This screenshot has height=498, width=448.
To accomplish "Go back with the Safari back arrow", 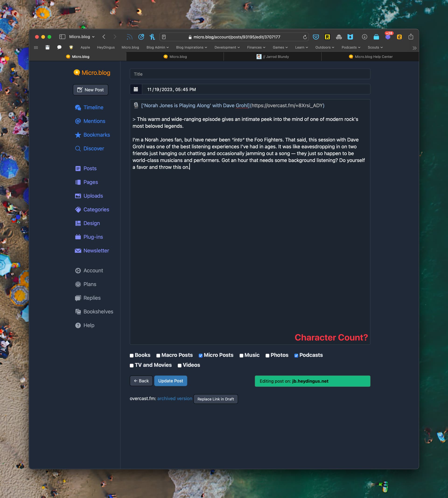I will (x=104, y=37).
